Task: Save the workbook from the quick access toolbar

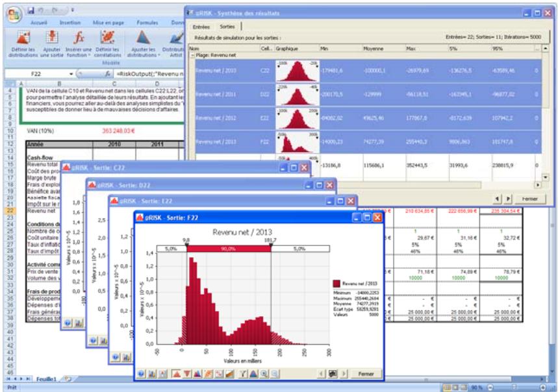Action: [31, 11]
